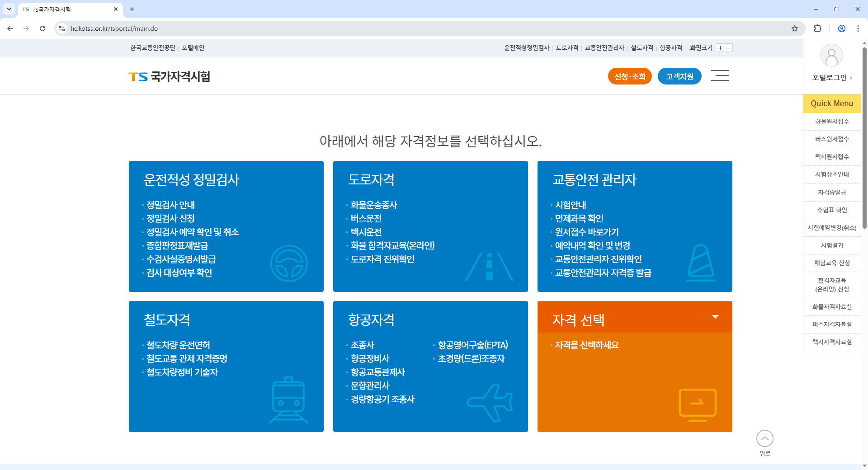The height and width of the screenshot is (470, 868).
Task: Open 운전적성정밀검사 top menu
Action: (x=527, y=48)
